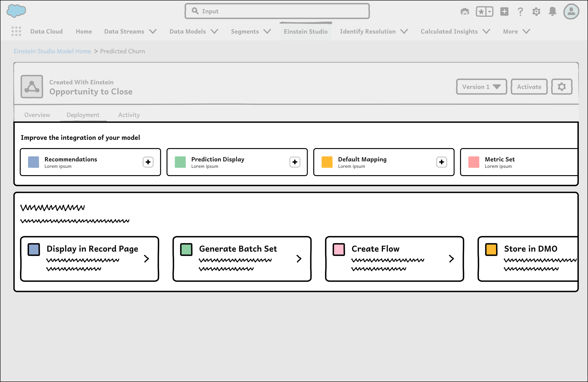Add Prediction Display with plus button
Viewport: 588px width, 382px height.
pyautogui.click(x=295, y=162)
